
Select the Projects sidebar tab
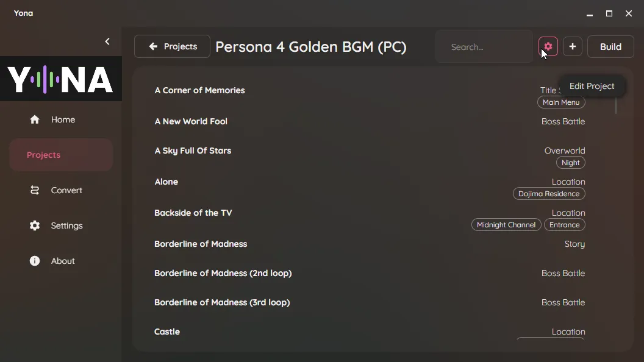coord(61,155)
